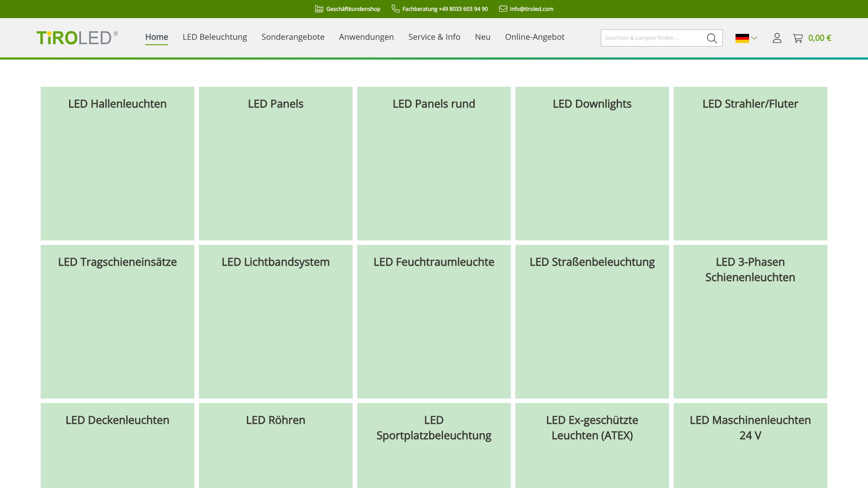This screenshot has width=868, height=488.
Task: Click the German flag language icon
Action: (x=741, y=38)
